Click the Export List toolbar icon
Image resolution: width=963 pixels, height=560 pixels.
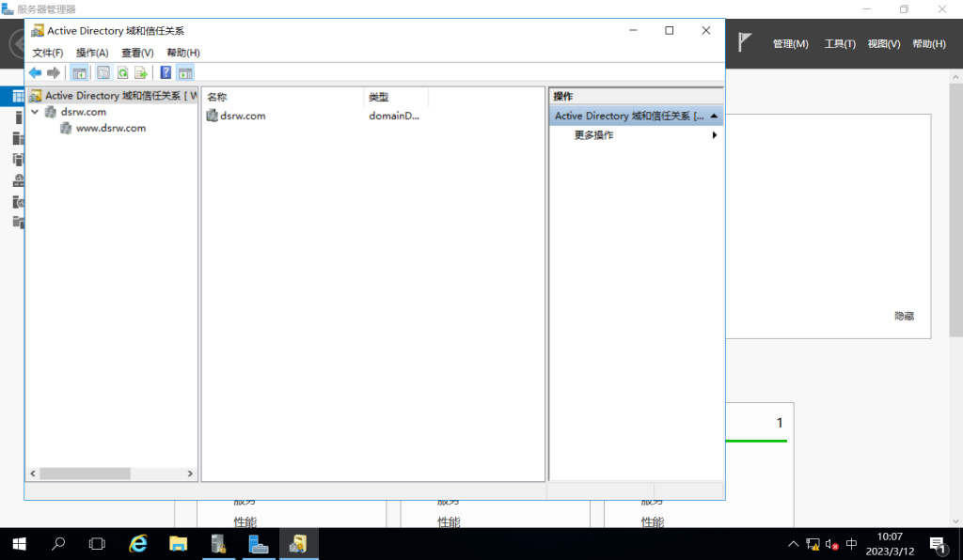tap(141, 73)
